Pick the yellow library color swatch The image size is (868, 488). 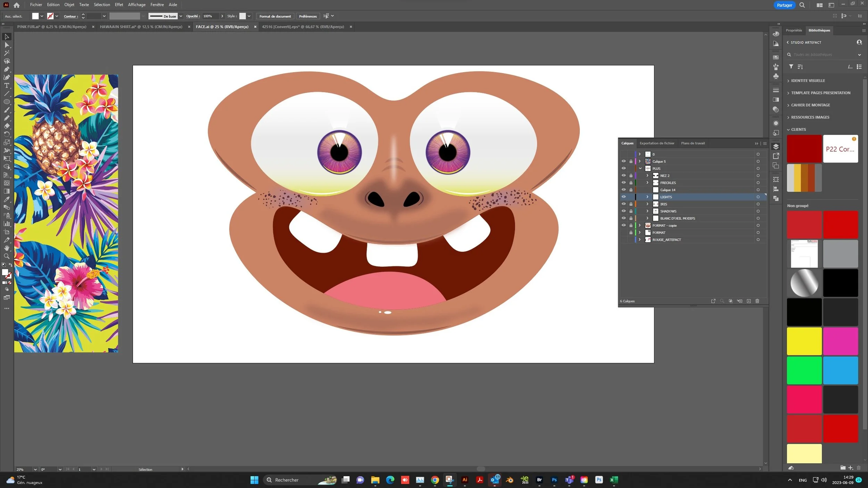804,341
